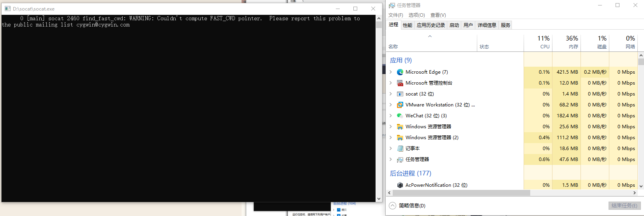Image resolution: width=644 pixels, height=216 pixels.
Task: Click the Task Manager horizontal scrollbar thumb
Action: [x=461, y=193]
